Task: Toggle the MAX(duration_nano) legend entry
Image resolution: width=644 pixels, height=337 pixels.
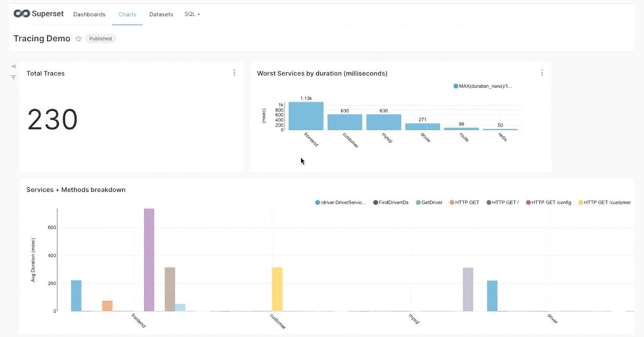Action: point(484,86)
